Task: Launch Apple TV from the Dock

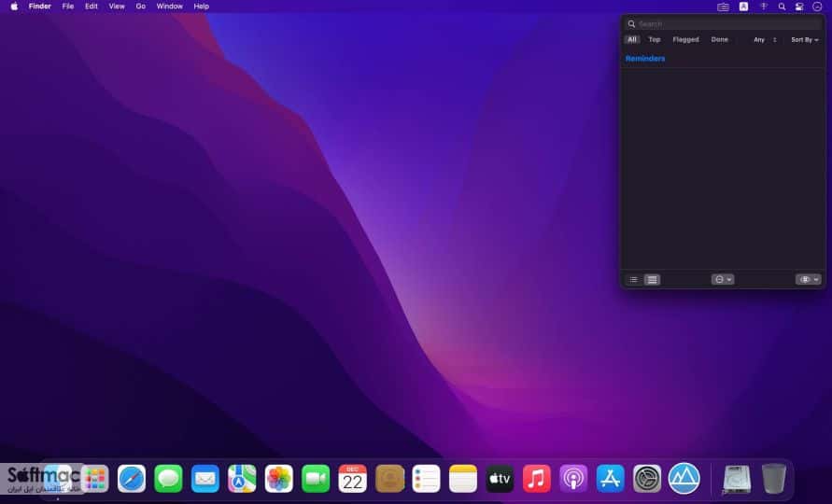Action: point(500,479)
